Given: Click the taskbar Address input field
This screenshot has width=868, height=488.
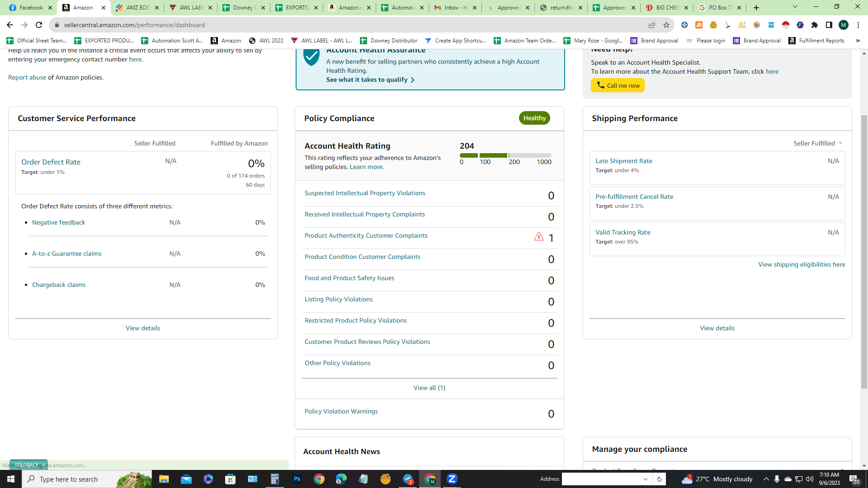Looking at the screenshot, I should point(601,479).
